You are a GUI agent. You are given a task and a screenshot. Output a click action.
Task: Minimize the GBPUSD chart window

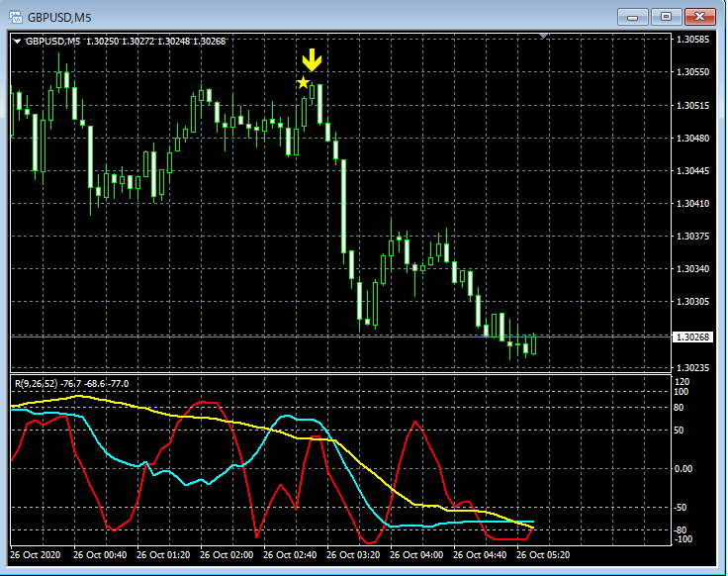(x=632, y=17)
